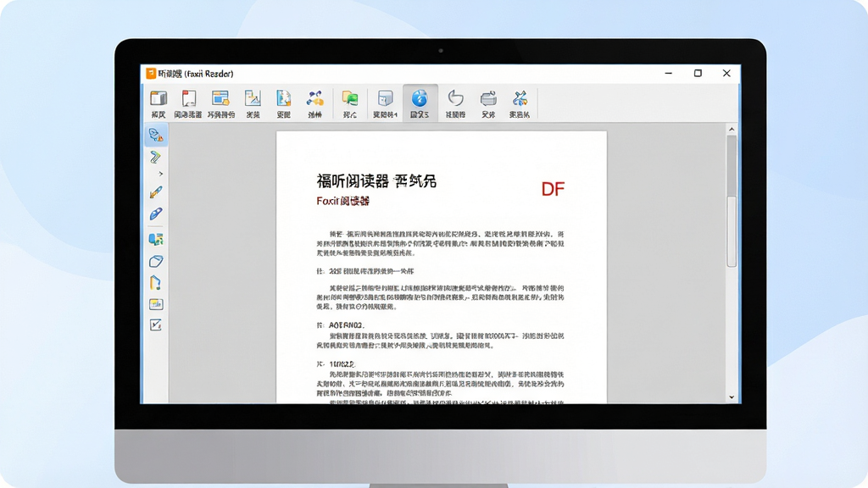Image resolution: width=868 pixels, height=488 pixels.
Task: Click the printer icon in the toolbar
Action: tap(488, 98)
